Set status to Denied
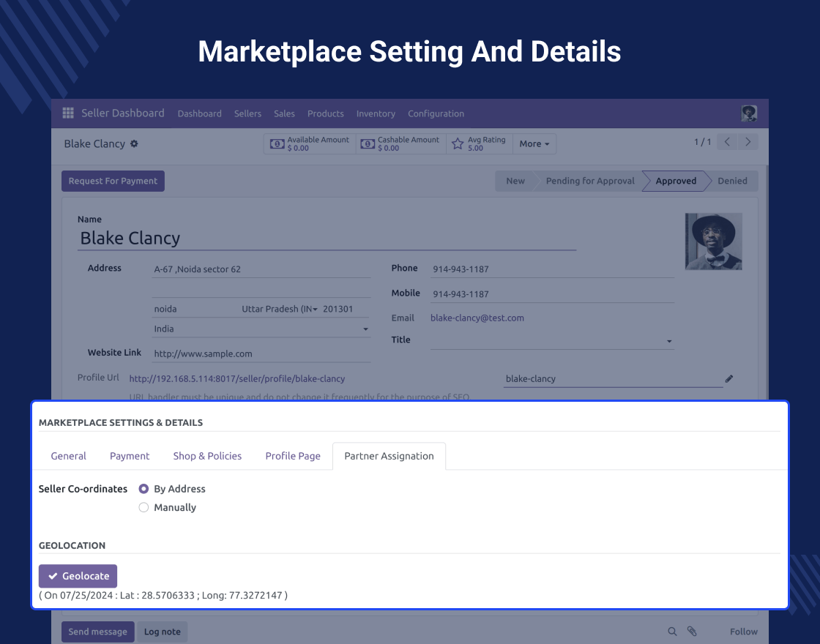Screen dimensions: 820x644 [732, 181]
